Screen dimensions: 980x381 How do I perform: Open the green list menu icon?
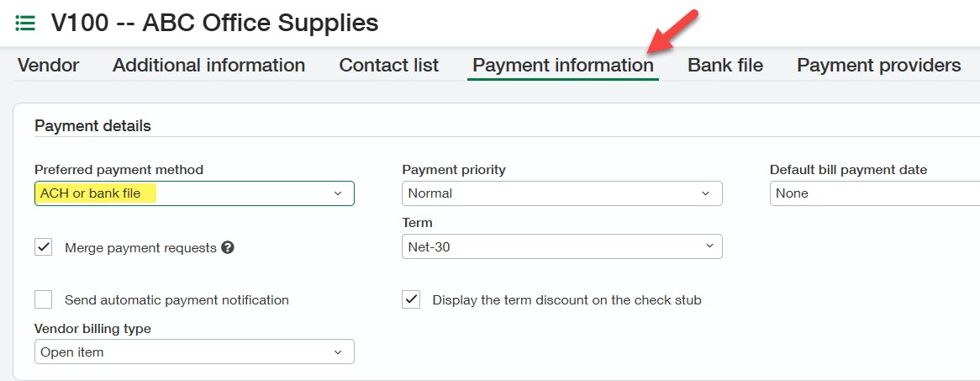[x=25, y=23]
